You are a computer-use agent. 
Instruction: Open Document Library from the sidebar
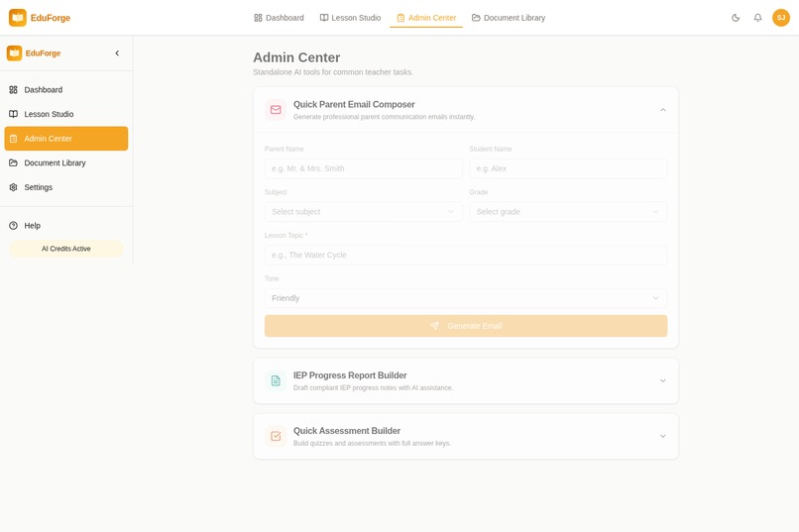66,162
